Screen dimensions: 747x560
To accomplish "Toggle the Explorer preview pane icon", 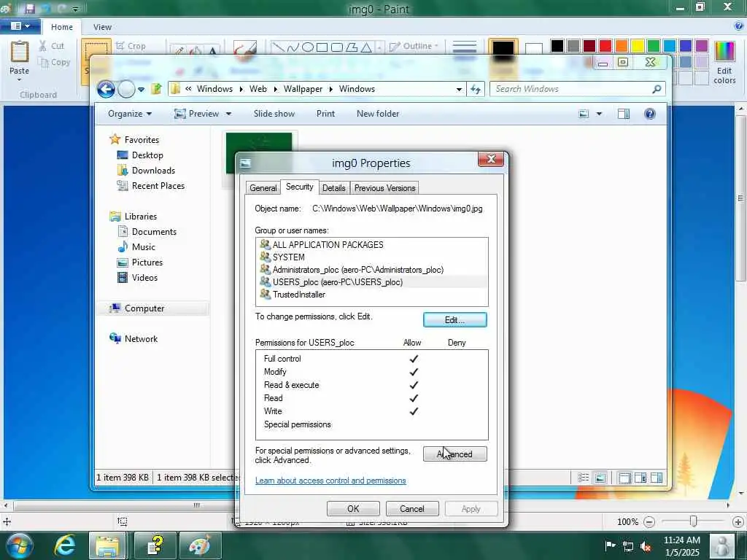I will pos(624,114).
